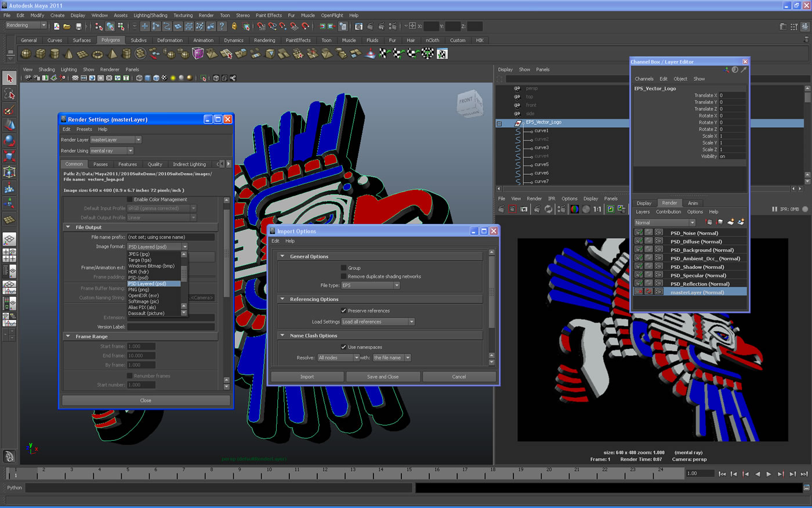Open the File type EPS dropdown

point(371,285)
